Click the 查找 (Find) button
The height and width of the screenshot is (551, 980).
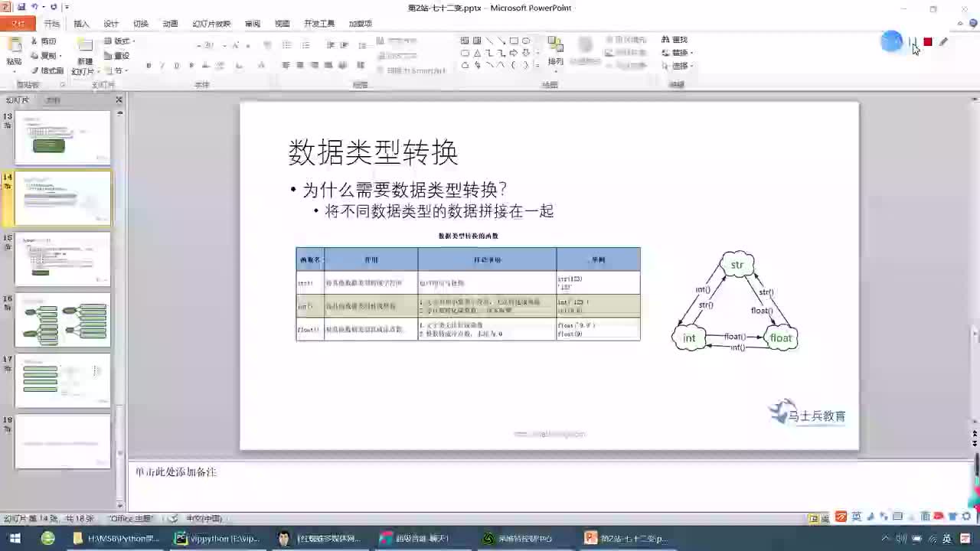pos(675,40)
